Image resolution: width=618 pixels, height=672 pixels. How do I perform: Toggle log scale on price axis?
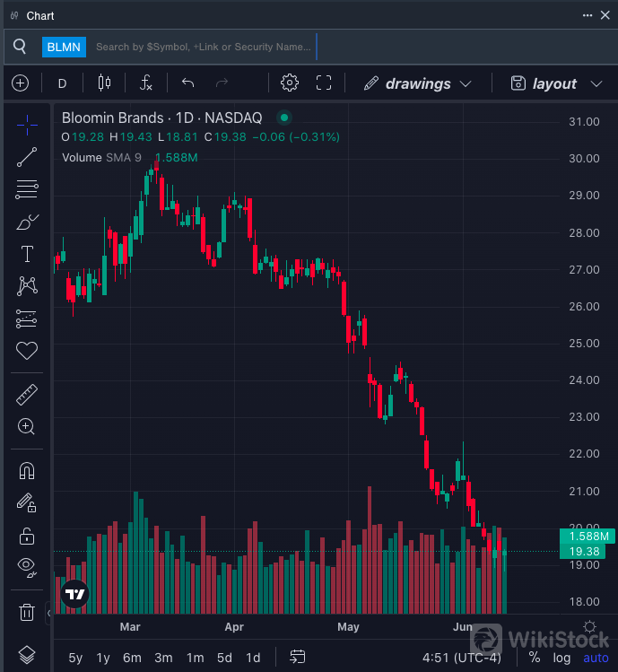(561, 658)
